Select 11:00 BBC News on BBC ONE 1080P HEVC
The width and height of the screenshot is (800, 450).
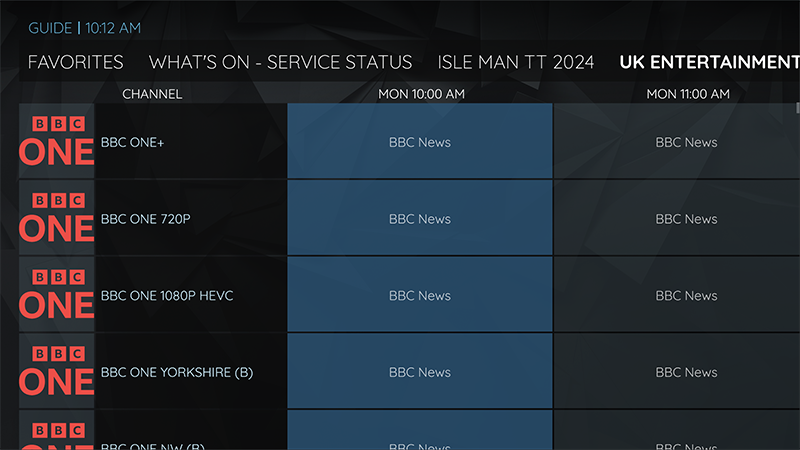click(x=686, y=296)
